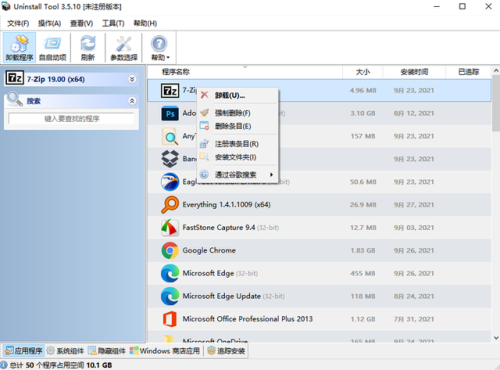Sort by 程序名称 column header
The height and width of the screenshot is (370, 500).
pos(245,72)
